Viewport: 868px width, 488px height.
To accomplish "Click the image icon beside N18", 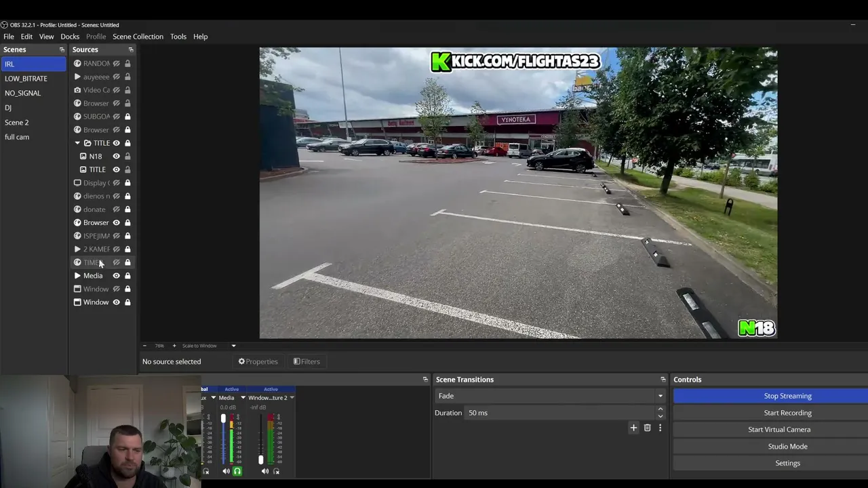I will 83,157.
